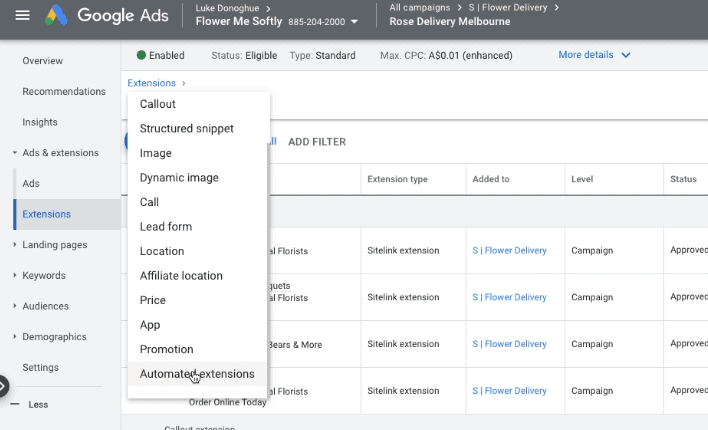Screen dimensions: 708x430
Task: Click Less to collapse sidebar options
Action: [38, 404]
